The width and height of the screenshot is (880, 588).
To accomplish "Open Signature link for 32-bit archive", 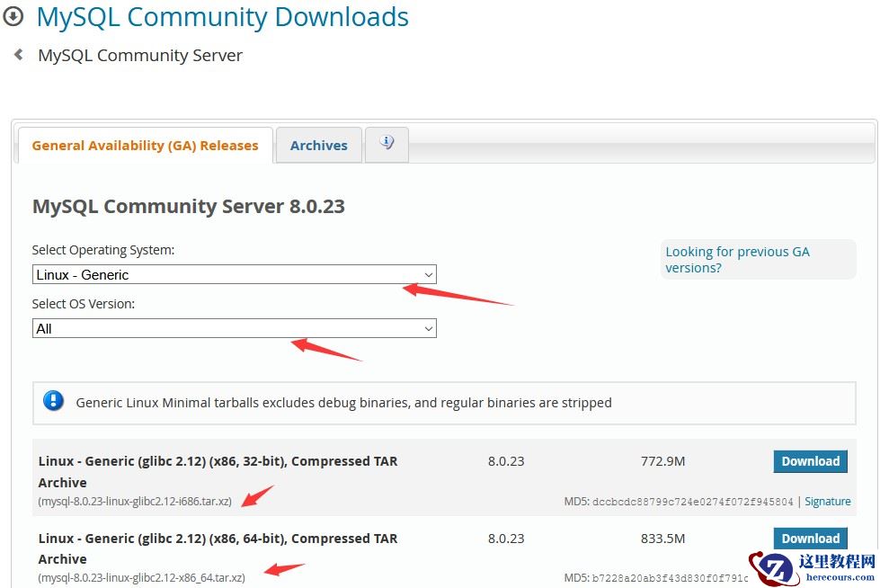I will [x=828, y=502].
